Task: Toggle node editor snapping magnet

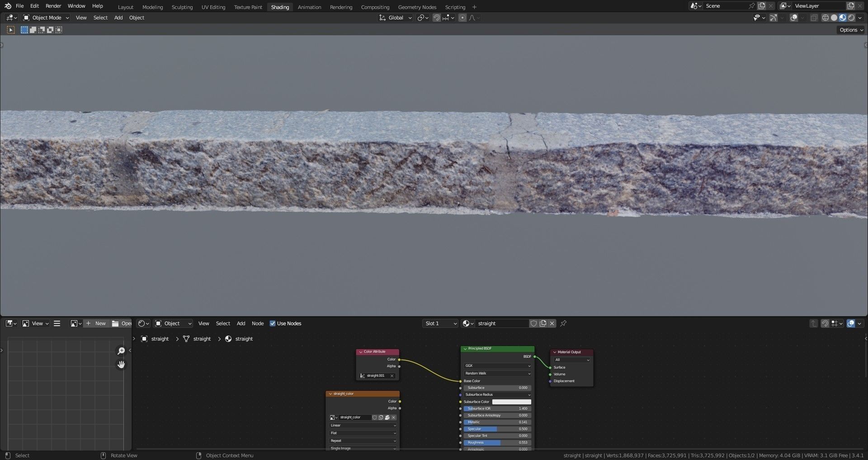Action: (825, 323)
